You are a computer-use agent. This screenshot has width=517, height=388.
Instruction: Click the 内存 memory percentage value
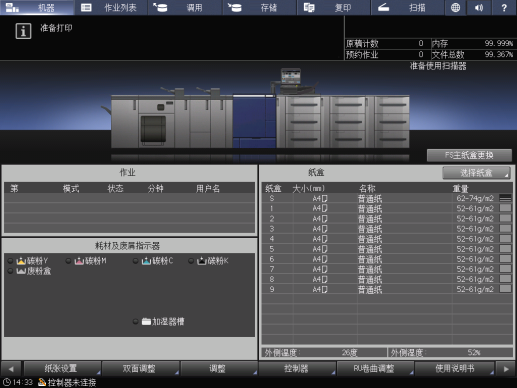(x=498, y=43)
